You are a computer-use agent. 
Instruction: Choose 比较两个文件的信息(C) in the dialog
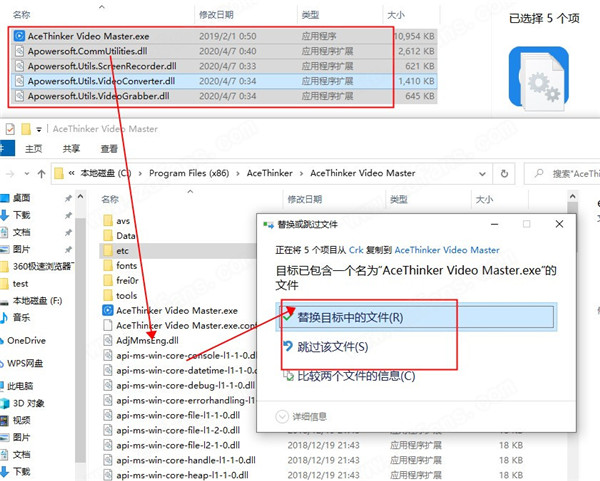coord(356,376)
